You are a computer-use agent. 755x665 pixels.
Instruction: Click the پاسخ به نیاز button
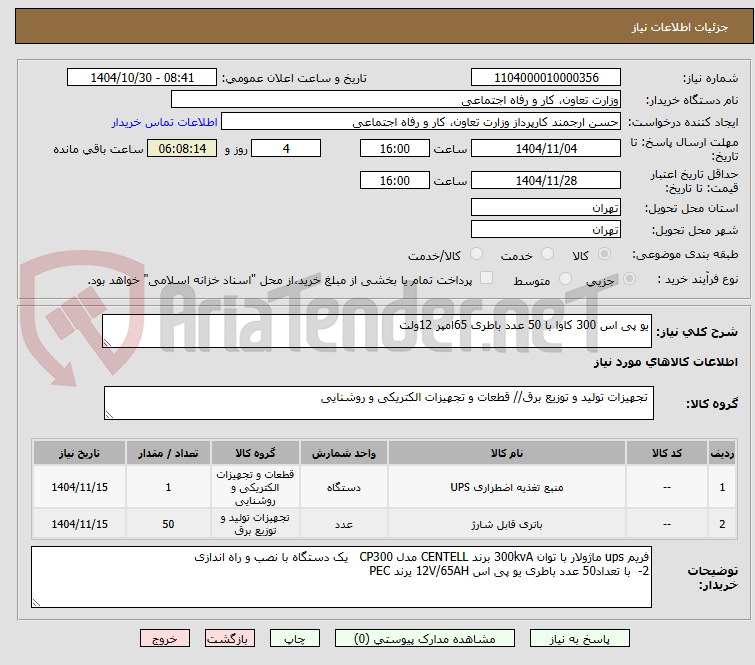pos(579,639)
